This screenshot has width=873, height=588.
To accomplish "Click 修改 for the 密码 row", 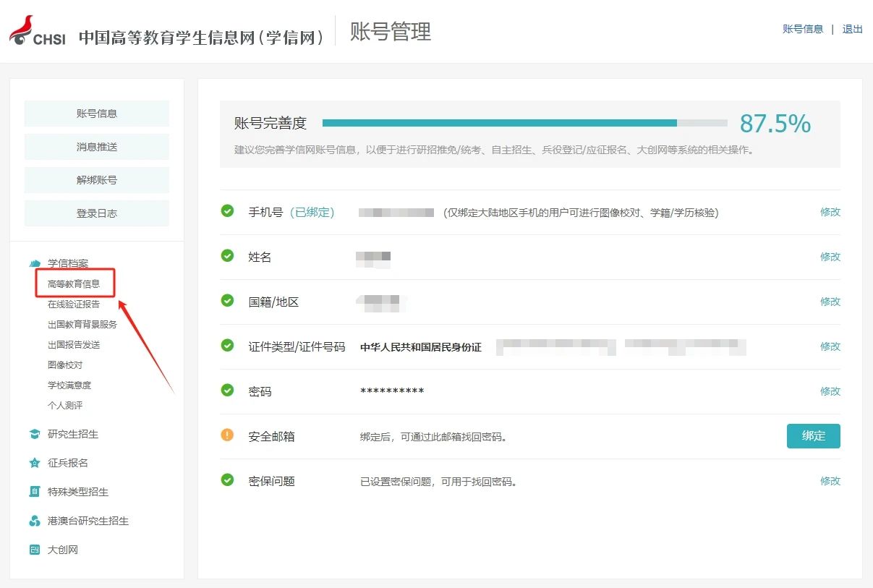I will tap(830, 391).
